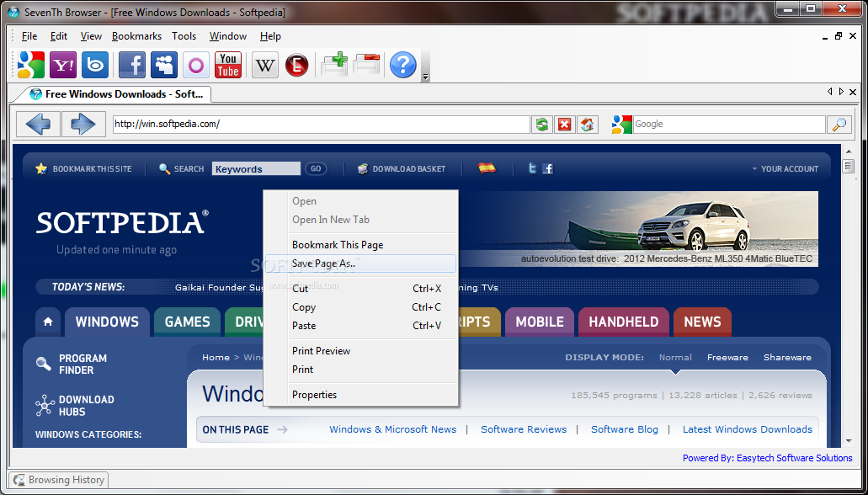Open the Bing shortcut icon

click(95, 65)
